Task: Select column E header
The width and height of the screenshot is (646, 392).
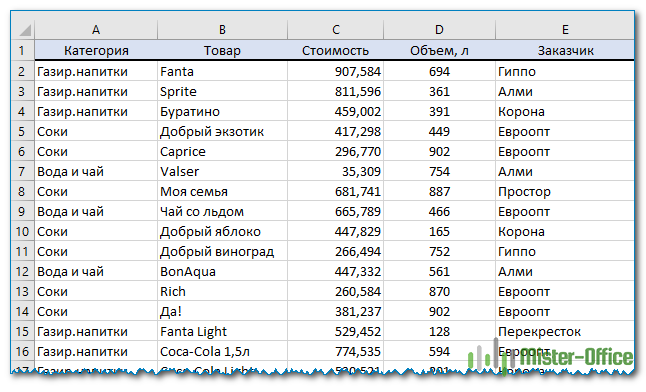Action: pyautogui.click(x=565, y=30)
